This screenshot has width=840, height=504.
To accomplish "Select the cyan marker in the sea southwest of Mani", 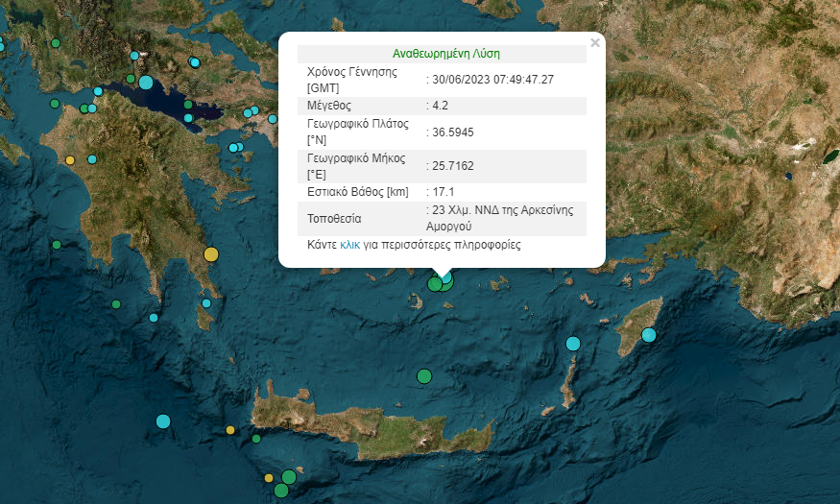I will [154, 318].
